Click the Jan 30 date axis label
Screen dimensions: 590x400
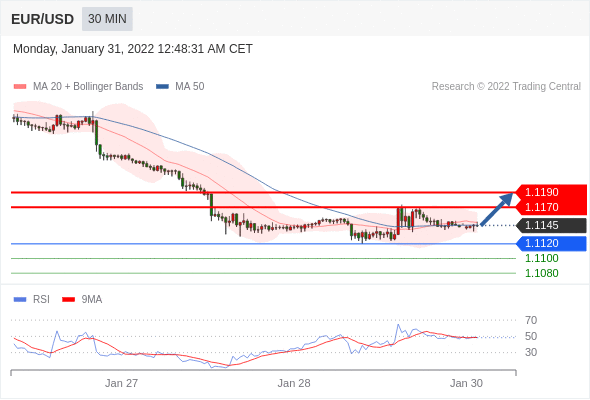point(466,383)
